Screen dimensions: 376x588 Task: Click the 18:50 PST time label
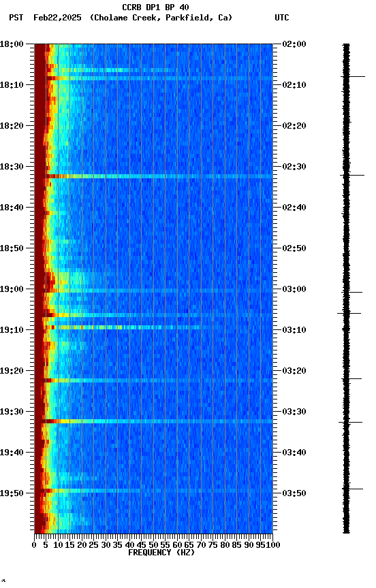click(x=12, y=248)
